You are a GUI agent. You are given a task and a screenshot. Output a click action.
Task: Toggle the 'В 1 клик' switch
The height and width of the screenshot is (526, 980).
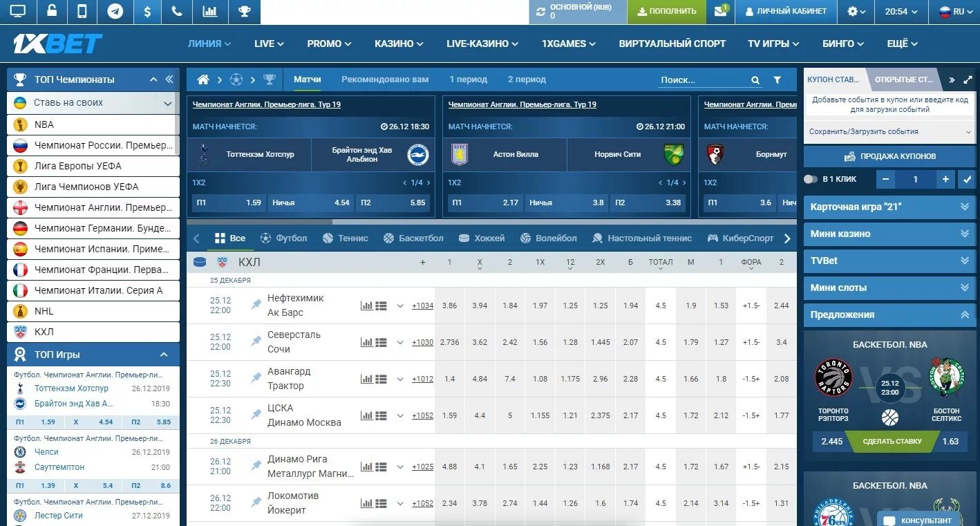click(x=811, y=179)
